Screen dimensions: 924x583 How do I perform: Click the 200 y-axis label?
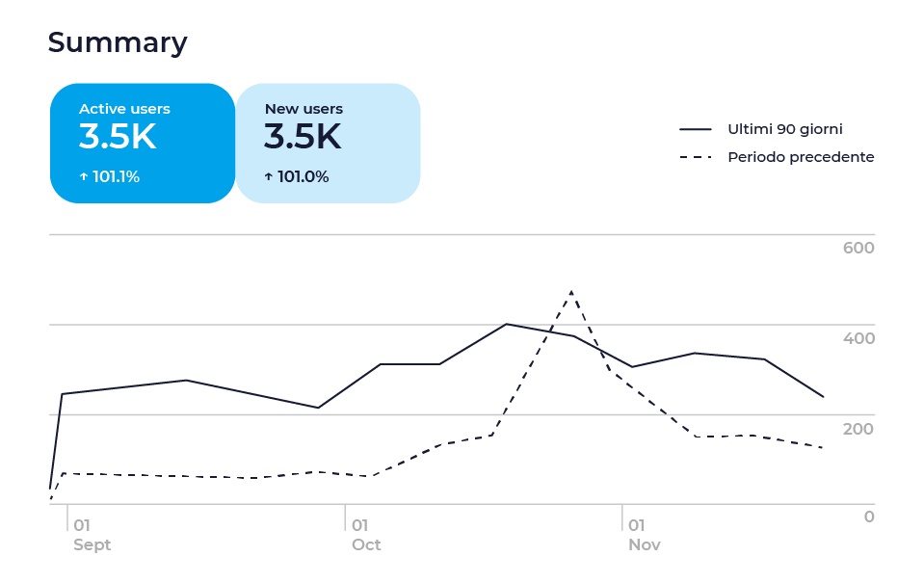click(858, 429)
